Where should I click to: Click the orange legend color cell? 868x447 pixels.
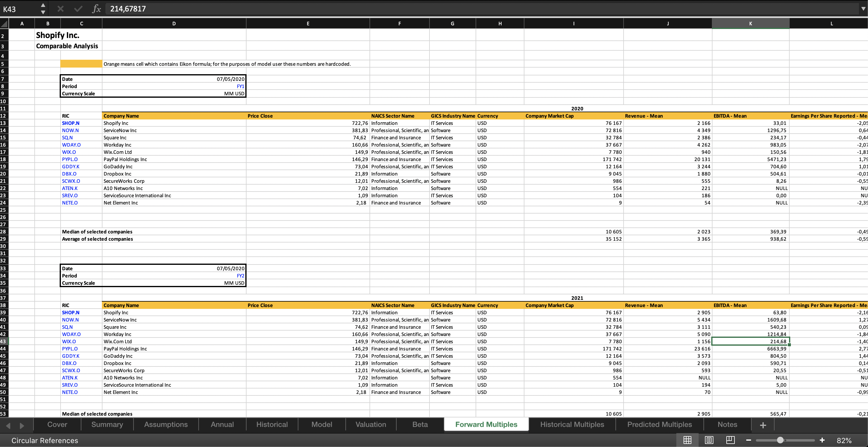(x=81, y=64)
